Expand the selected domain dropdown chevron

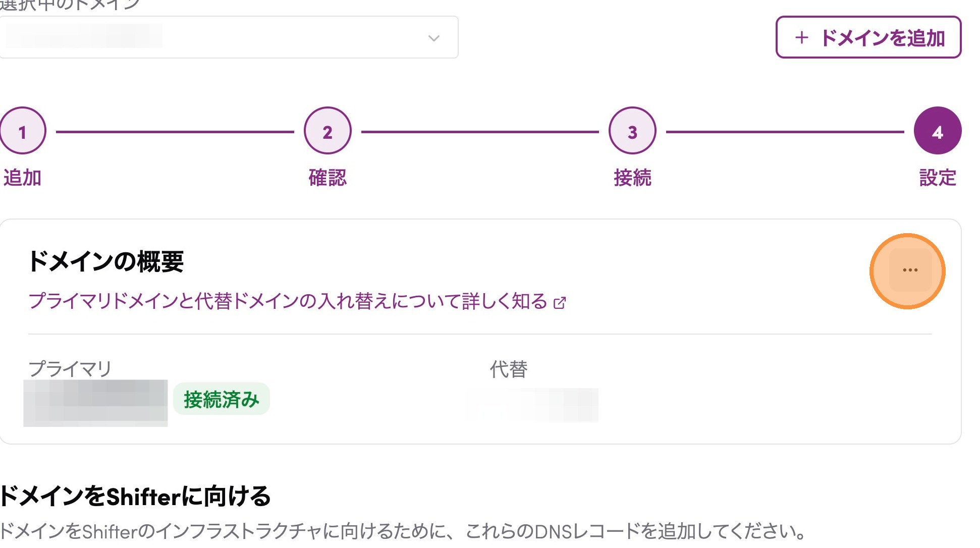433,38
